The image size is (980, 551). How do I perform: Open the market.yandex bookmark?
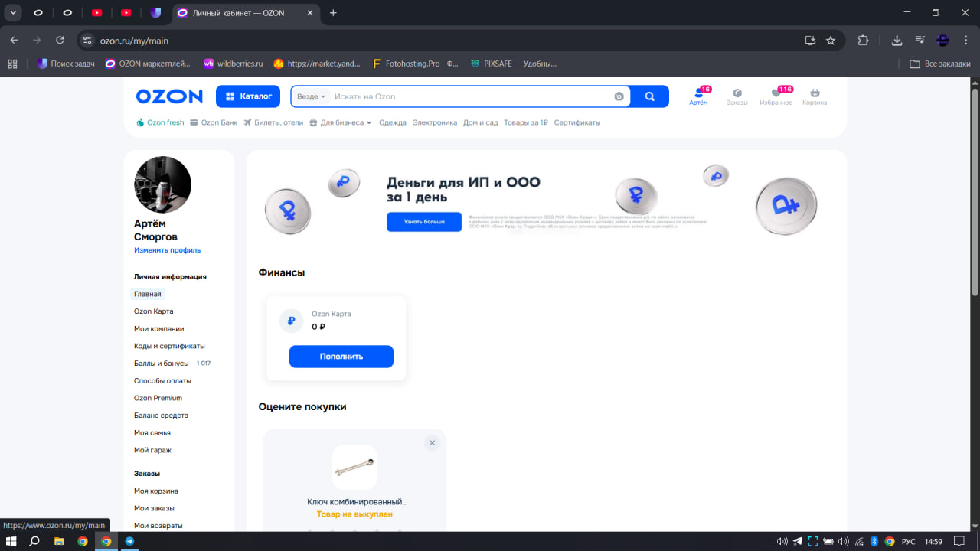[316, 64]
